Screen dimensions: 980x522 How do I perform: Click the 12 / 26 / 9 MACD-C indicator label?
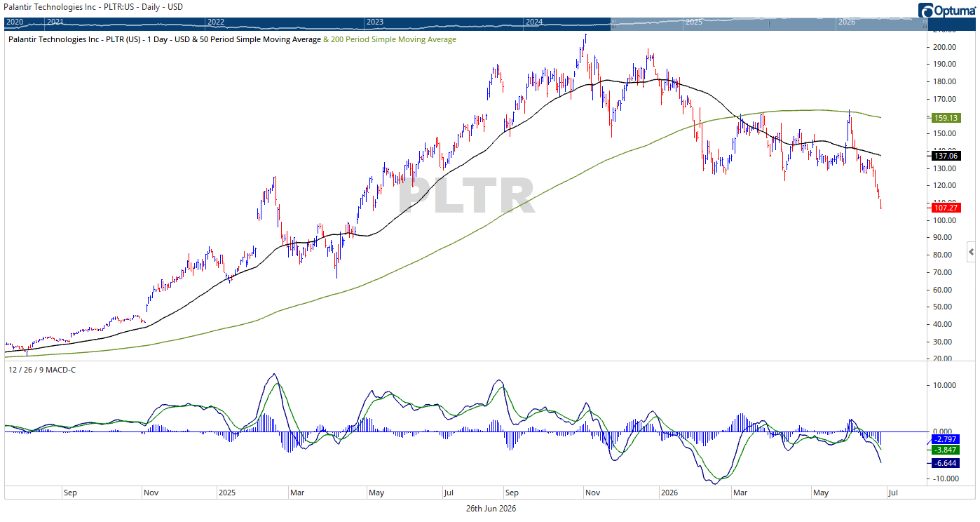coord(42,370)
